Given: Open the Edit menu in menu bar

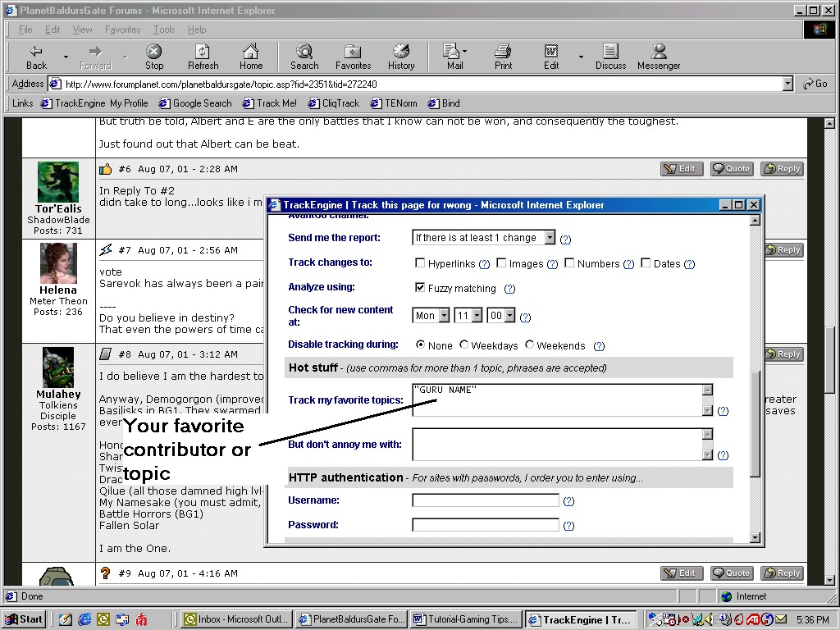Looking at the screenshot, I should click(x=52, y=30).
